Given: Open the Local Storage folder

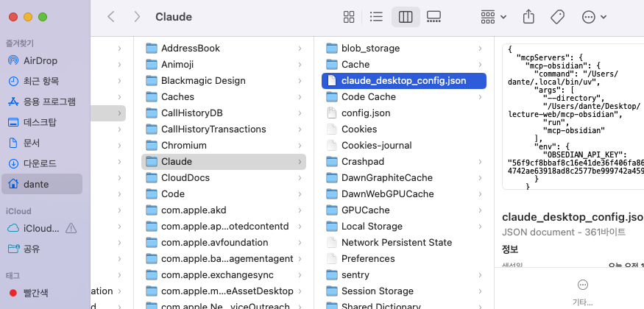Looking at the screenshot, I should 404,226.
